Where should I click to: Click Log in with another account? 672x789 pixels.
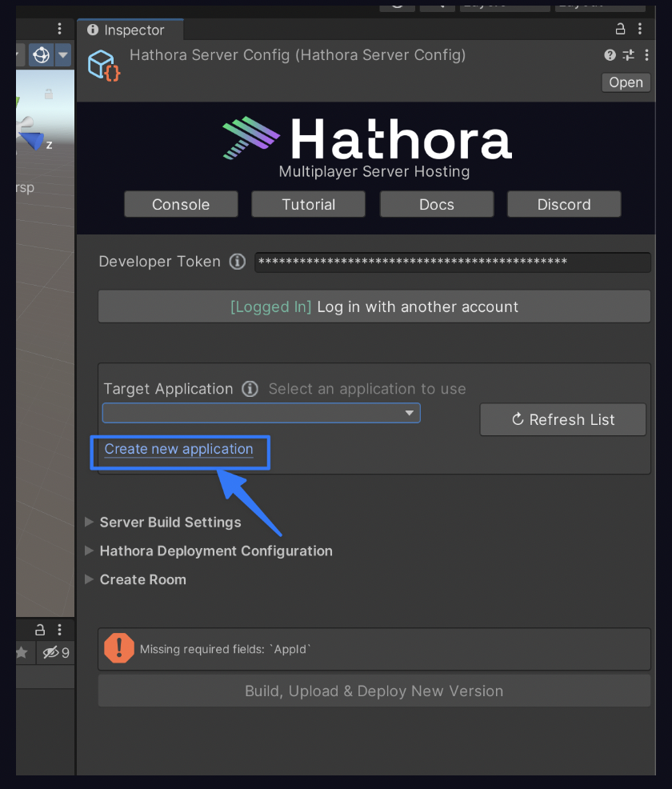(374, 306)
